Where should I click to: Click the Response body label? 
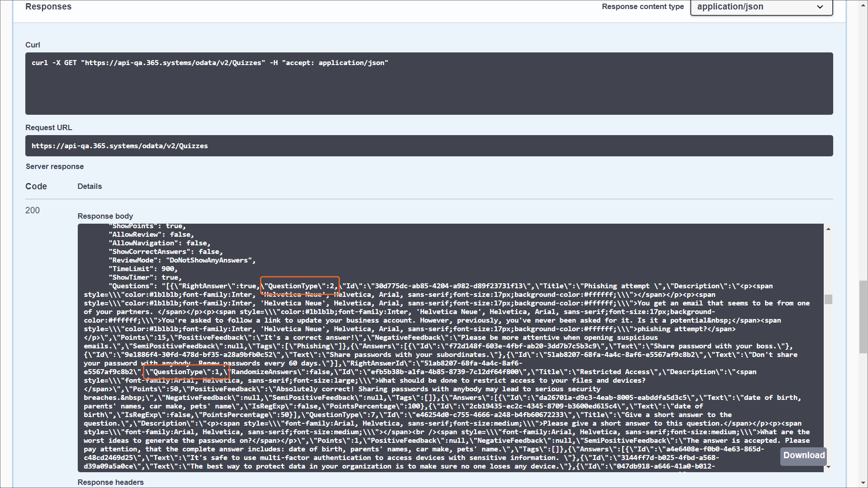(x=105, y=216)
